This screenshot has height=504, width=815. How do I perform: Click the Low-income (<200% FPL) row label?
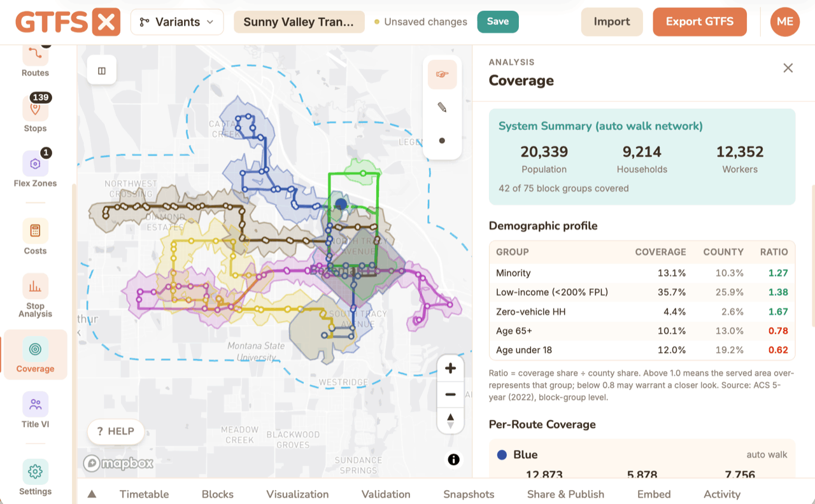click(552, 292)
